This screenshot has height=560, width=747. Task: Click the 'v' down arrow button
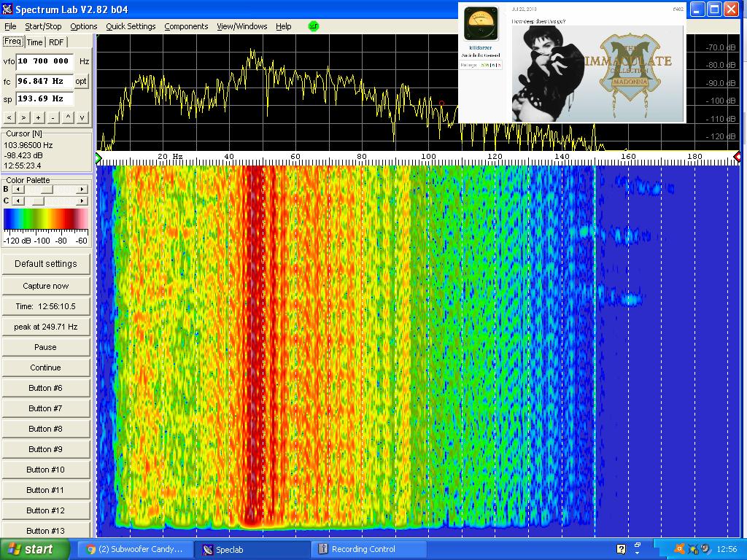tap(82, 117)
